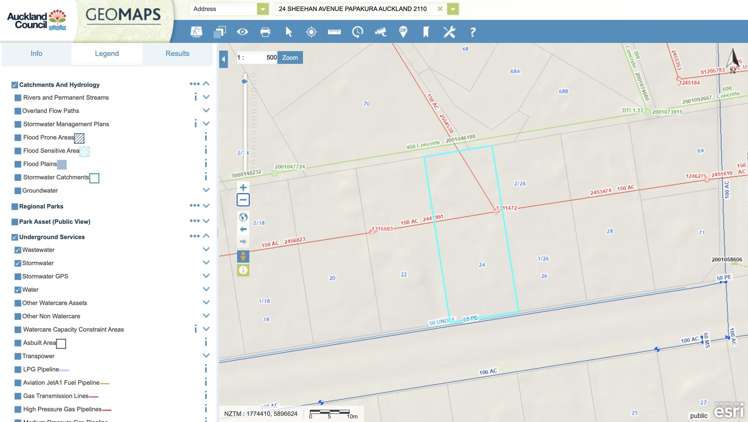Toggle the Stormwater Catchments checkbox
Viewport: 748px width, 422px height.
pyautogui.click(x=18, y=177)
